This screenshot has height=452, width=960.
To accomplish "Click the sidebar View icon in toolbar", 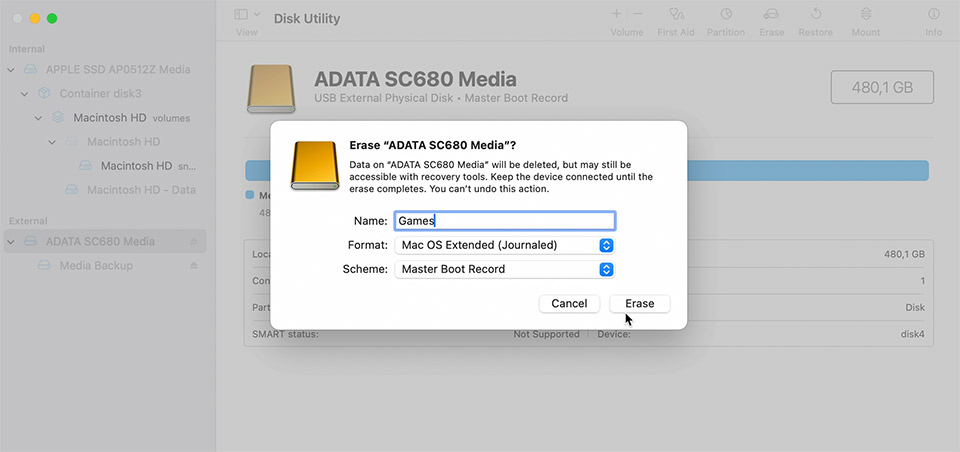I will (241, 14).
